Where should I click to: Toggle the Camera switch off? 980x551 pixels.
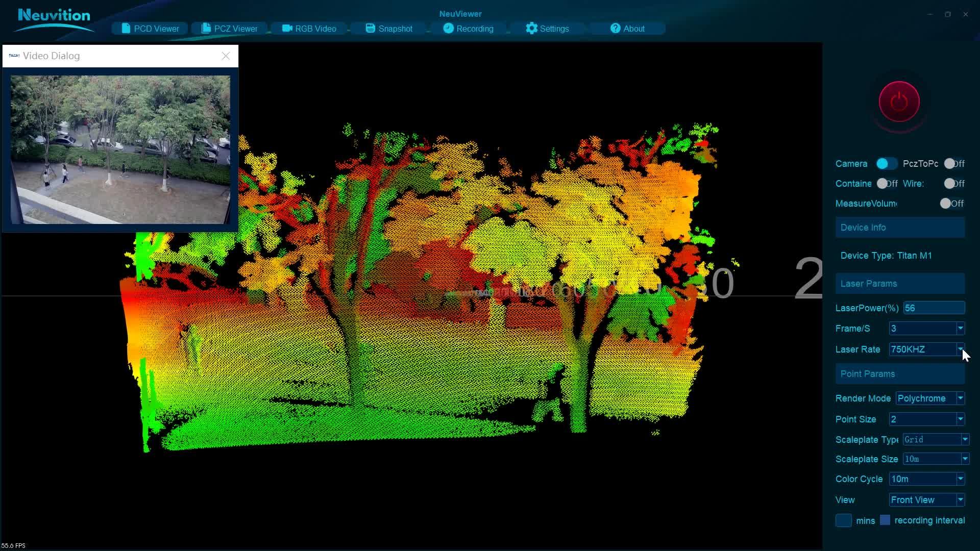click(886, 164)
